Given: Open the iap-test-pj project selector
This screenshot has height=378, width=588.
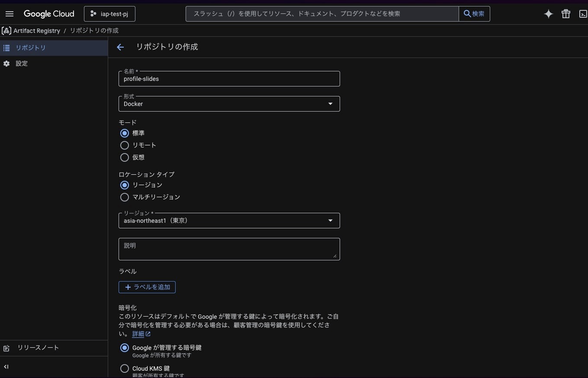Looking at the screenshot, I should coord(109,14).
